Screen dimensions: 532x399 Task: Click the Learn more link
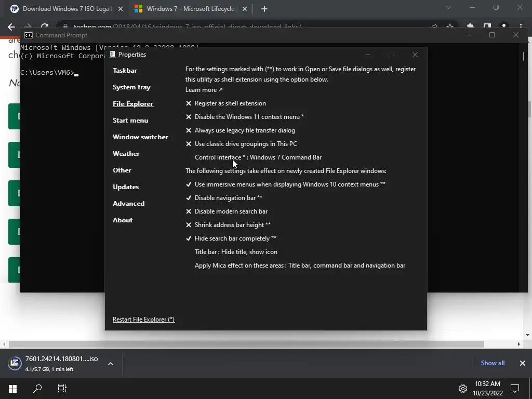pyautogui.click(x=204, y=90)
